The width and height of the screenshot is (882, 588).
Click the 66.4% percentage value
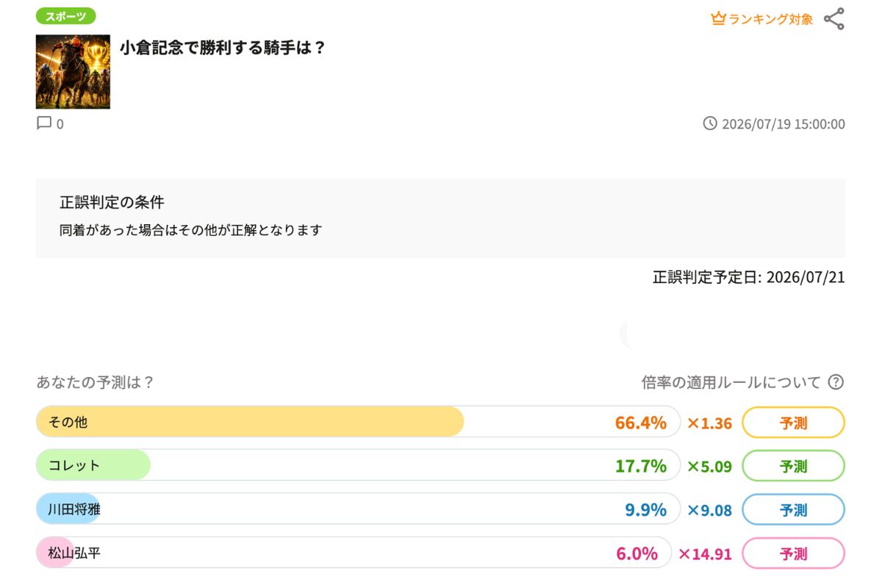click(641, 423)
